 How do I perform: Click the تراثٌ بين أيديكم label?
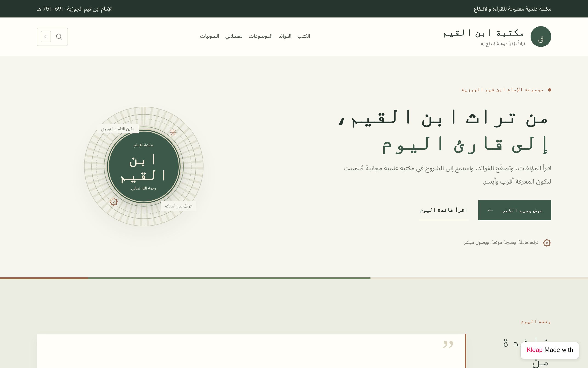coord(178,206)
